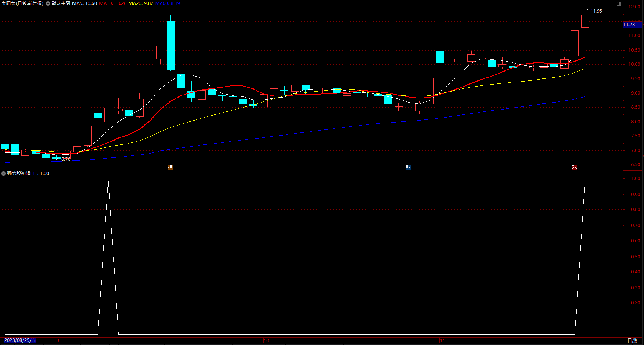The height and width of the screenshot is (345, 644).
Task: Open the 财 financial event marker icon
Action: click(x=408, y=167)
